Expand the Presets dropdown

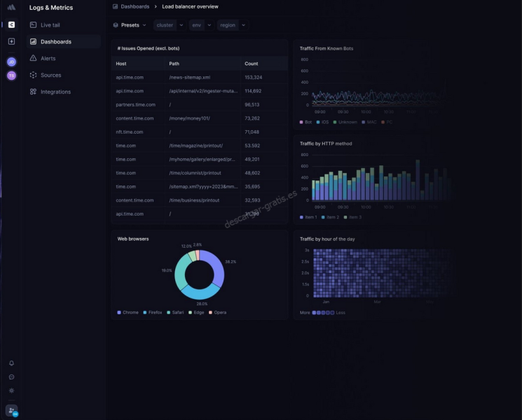click(130, 25)
